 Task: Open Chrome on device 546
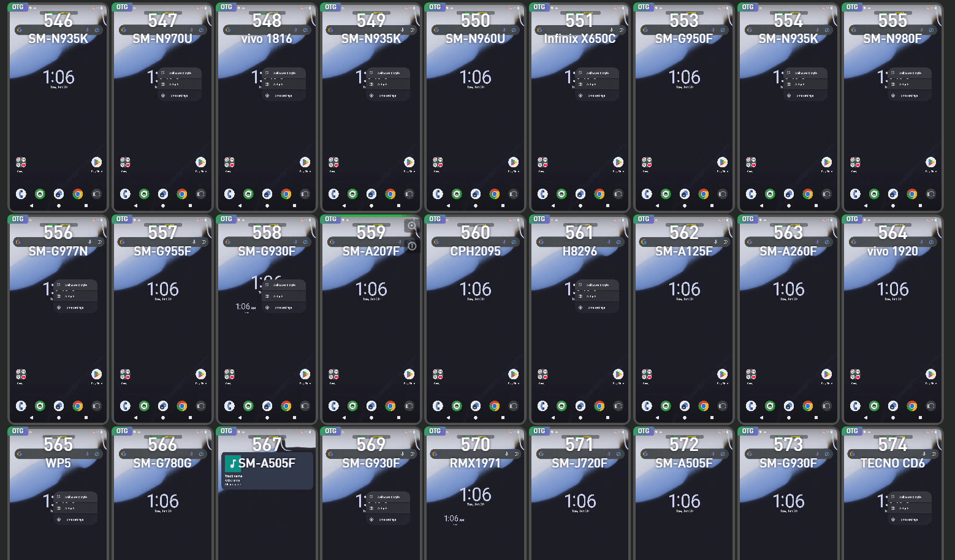click(78, 194)
